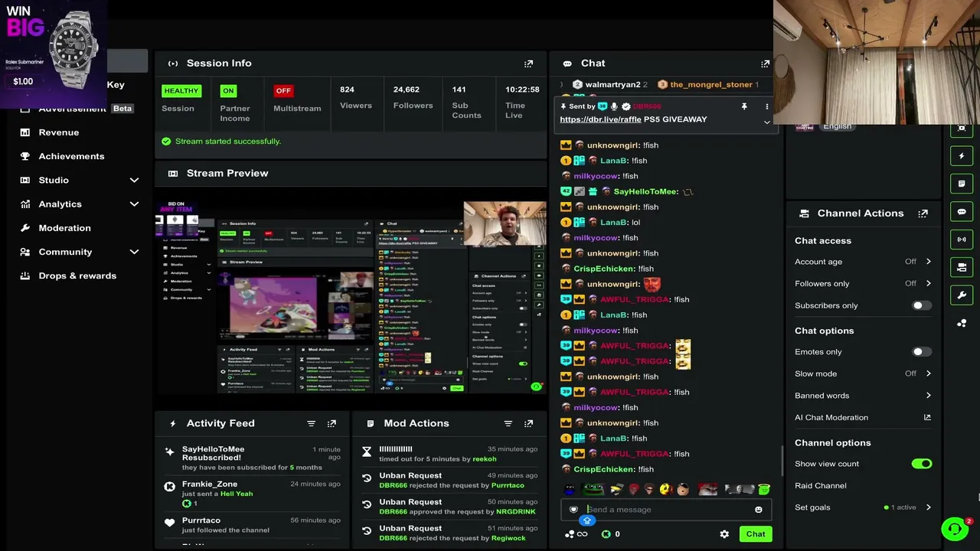Click the speech bubble icon in right strip

click(x=962, y=212)
